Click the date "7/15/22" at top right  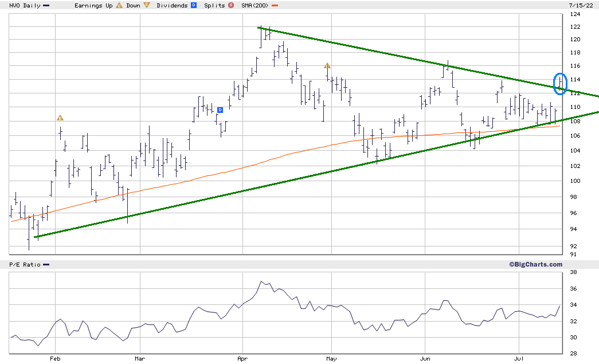581,5
